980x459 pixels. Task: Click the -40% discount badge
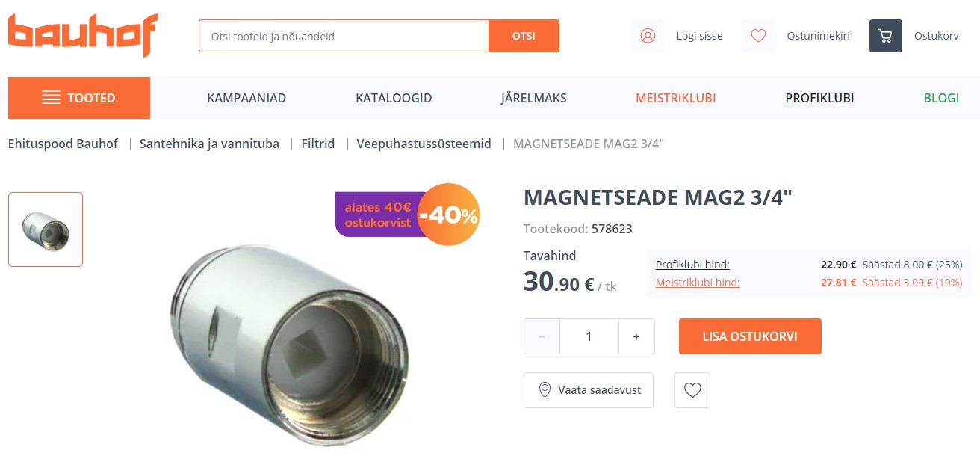448,215
